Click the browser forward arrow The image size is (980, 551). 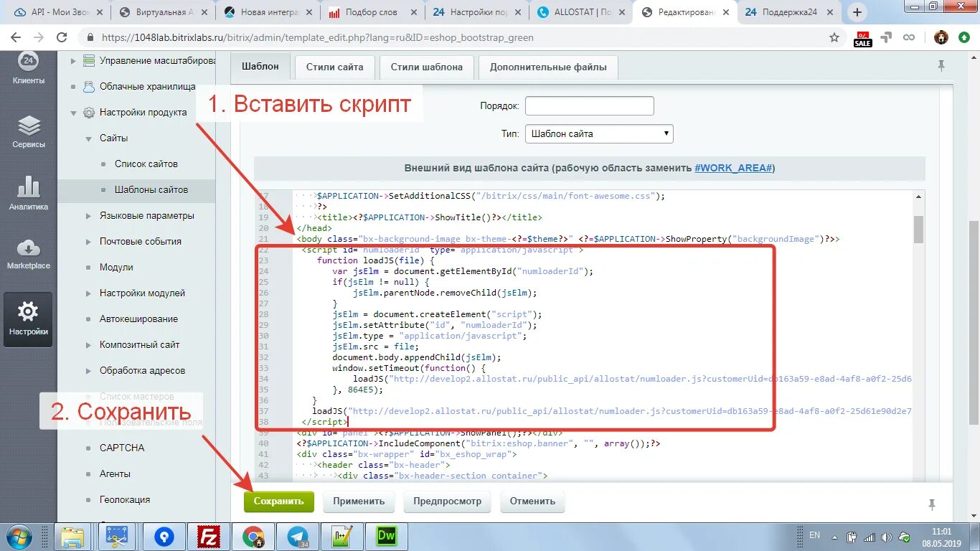click(39, 38)
